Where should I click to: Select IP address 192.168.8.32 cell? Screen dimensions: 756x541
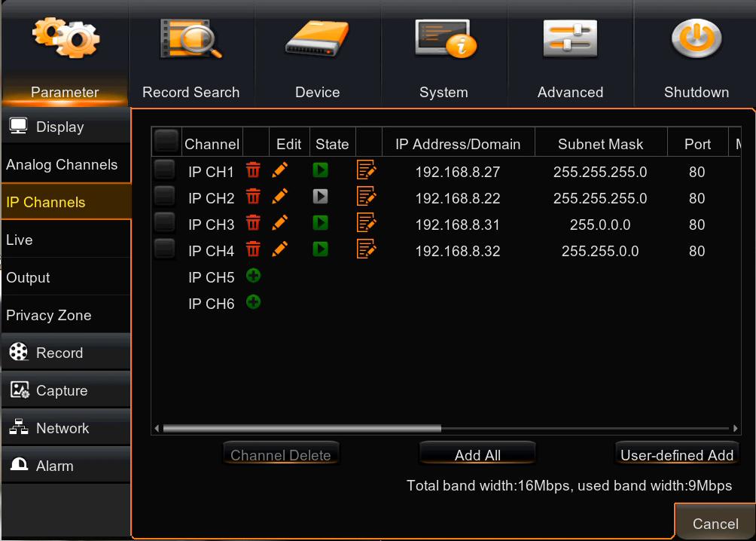(x=458, y=251)
